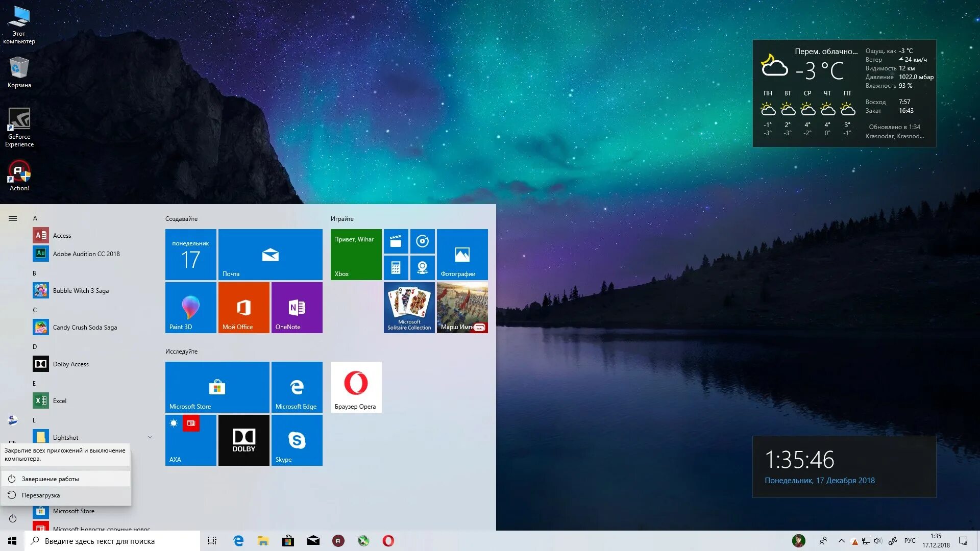Open the Xbox tile
The height and width of the screenshot is (551, 980).
point(356,254)
